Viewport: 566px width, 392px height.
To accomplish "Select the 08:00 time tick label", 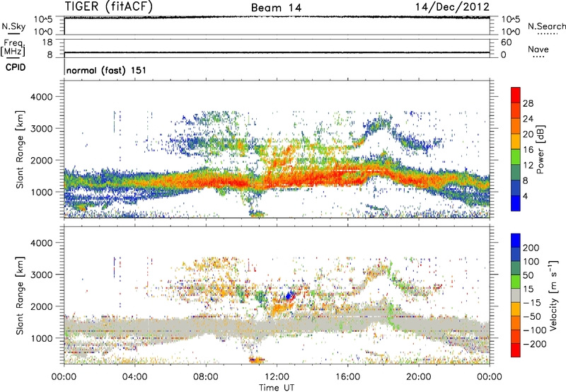I will pyautogui.click(x=206, y=377).
